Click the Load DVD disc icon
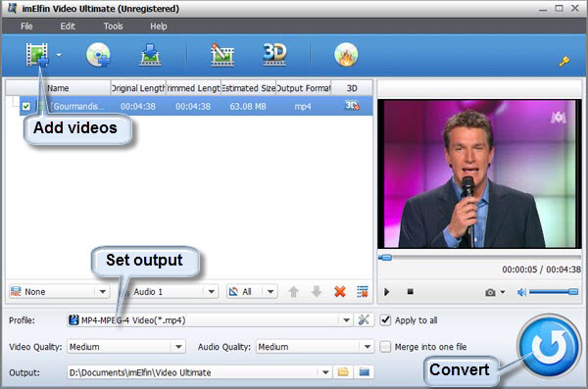Image resolution: width=588 pixels, height=389 pixels. click(x=98, y=55)
